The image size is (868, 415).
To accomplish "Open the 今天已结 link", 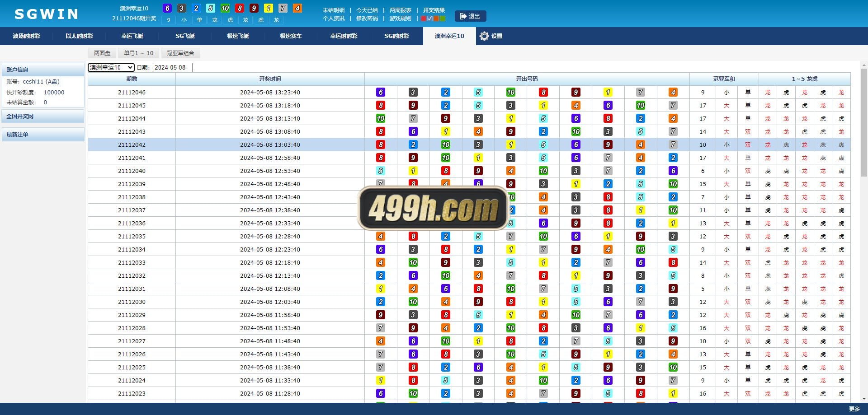I will 367,10.
